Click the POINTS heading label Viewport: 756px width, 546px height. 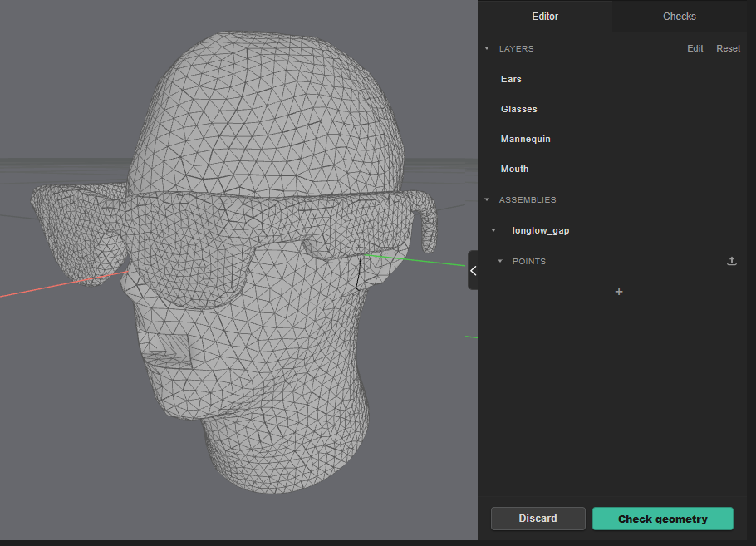click(529, 262)
